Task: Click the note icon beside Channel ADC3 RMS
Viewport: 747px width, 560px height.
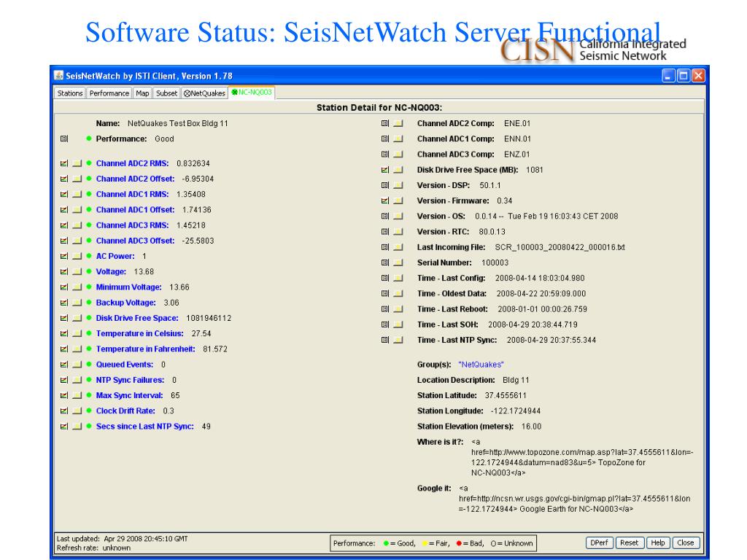Action: click(77, 225)
